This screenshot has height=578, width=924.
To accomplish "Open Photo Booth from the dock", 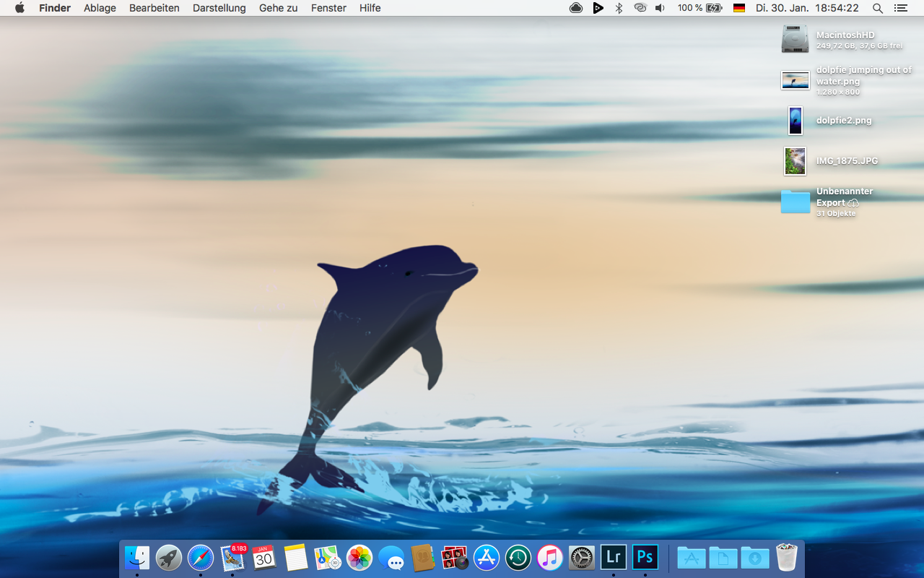I will tap(455, 558).
